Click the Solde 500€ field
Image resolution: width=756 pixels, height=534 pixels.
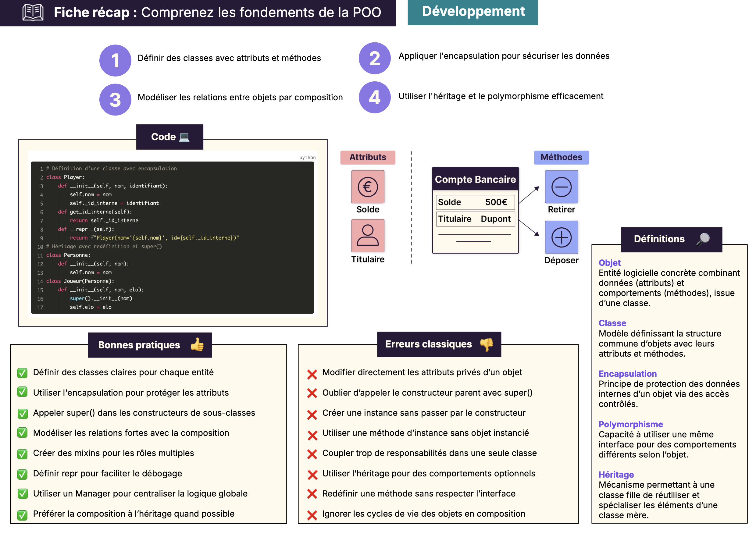click(x=475, y=202)
